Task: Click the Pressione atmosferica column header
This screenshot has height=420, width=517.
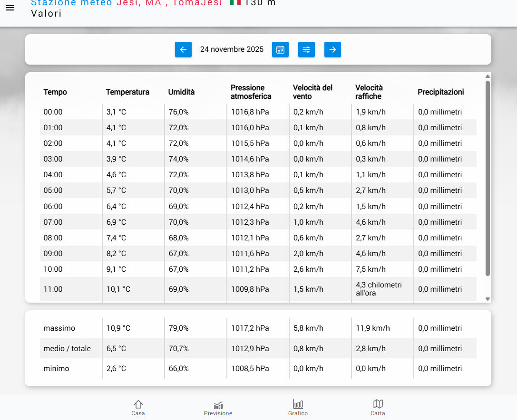Action: pyautogui.click(x=251, y=92)
